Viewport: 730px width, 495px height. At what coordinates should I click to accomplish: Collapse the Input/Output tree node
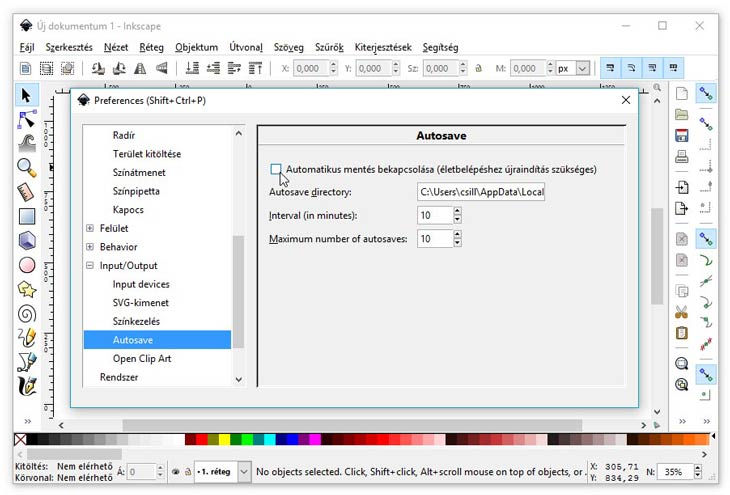(90, 266)
